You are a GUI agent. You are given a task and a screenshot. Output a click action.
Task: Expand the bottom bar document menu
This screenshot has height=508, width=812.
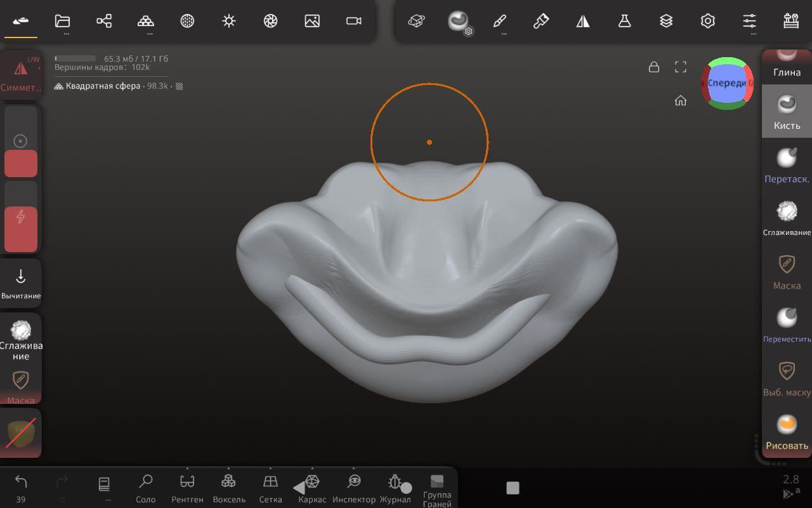(x=104, y=485)
